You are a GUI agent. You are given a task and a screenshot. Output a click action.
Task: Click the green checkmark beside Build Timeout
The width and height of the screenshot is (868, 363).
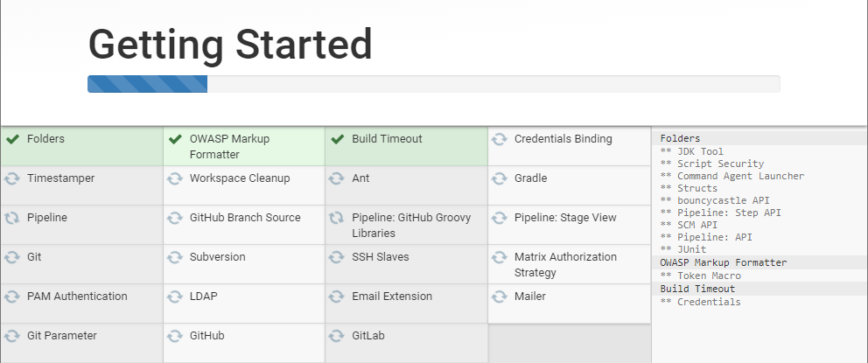click(338, 139)
